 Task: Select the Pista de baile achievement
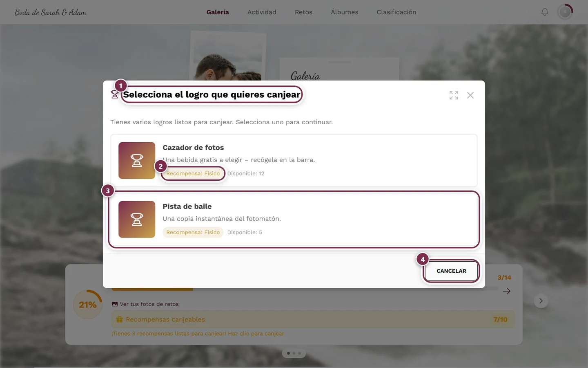(294, 220)
